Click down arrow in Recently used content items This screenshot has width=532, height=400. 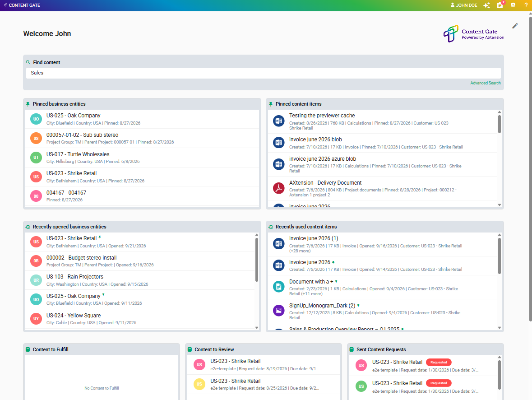point(500,328)
